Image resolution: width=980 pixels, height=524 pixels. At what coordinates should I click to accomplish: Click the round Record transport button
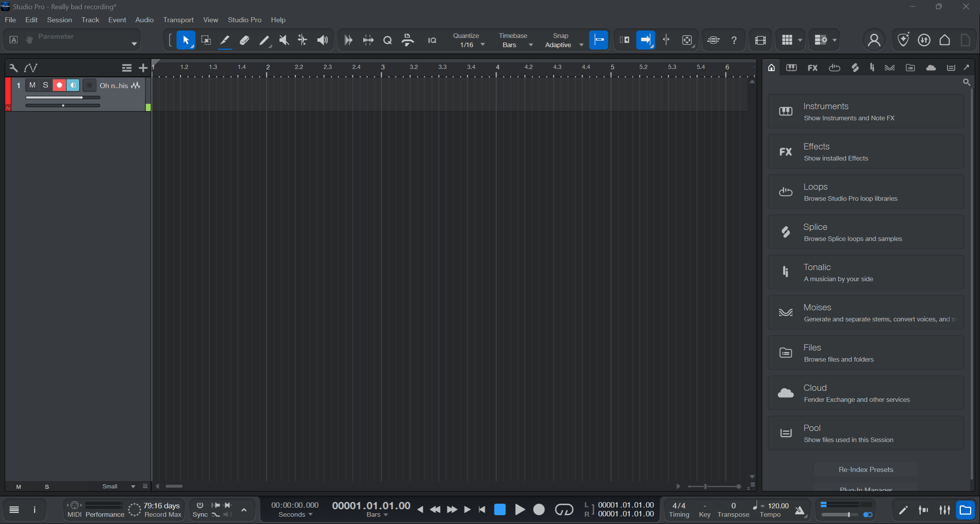pyautogui.click(x=539, y=509)
